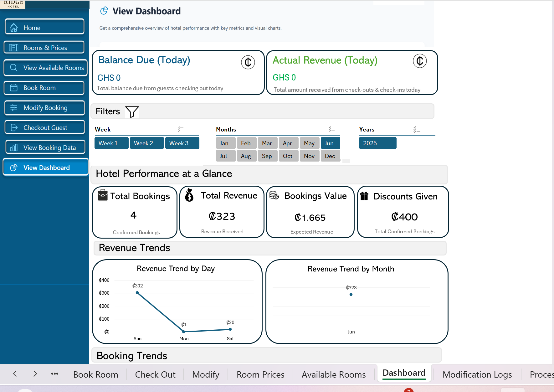Click the pie chart icon in View Dashboard button
This screenshot has width=554, height=392.
14,168
